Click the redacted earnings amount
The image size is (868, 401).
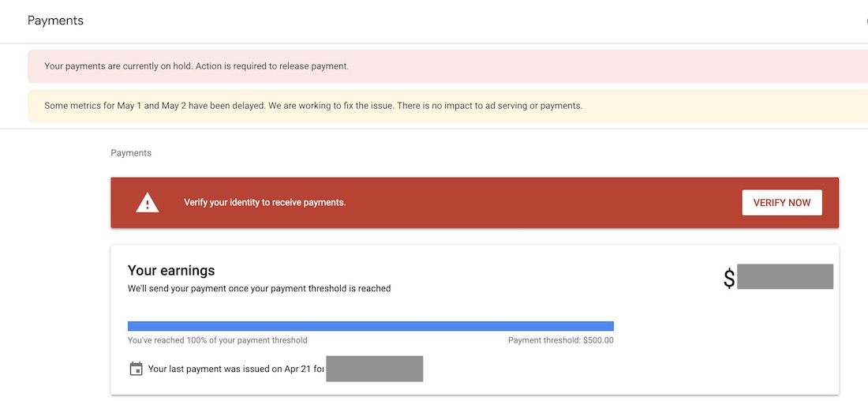tap(784, 277)
